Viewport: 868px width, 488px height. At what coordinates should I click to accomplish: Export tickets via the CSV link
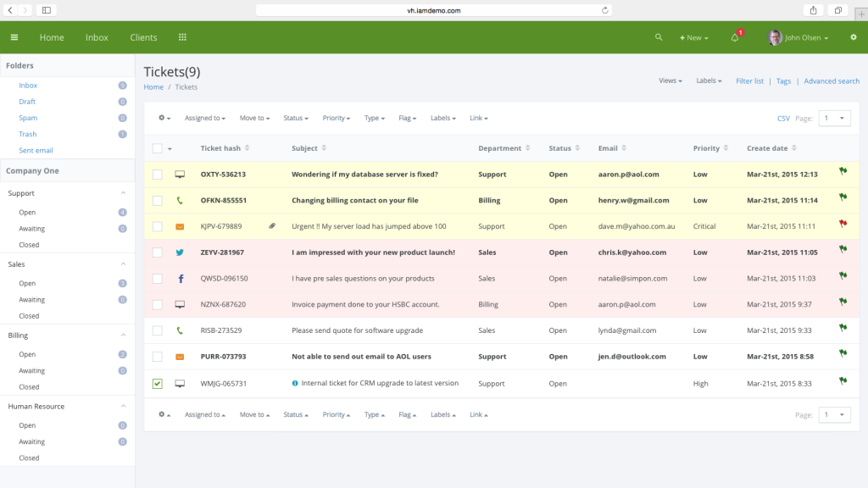(782, 118)
